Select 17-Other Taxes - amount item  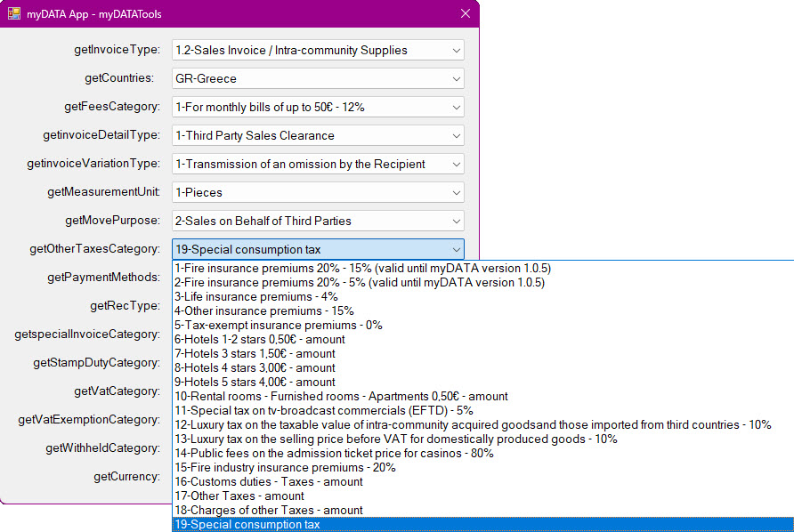(x=239, y=496)
